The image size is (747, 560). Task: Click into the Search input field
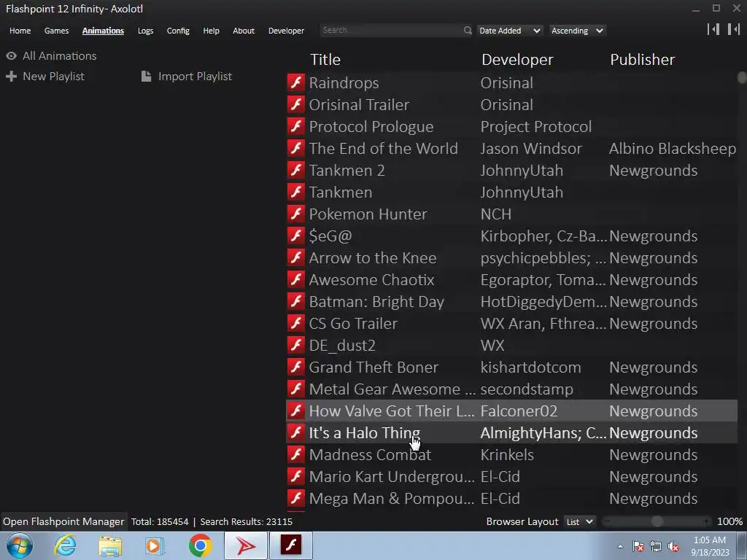392,31
